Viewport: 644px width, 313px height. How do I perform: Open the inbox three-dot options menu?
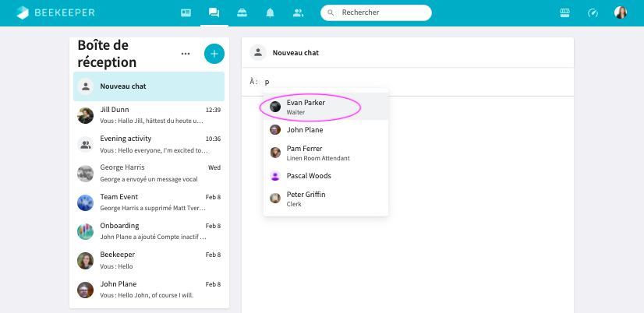click(x=186, y=54)
